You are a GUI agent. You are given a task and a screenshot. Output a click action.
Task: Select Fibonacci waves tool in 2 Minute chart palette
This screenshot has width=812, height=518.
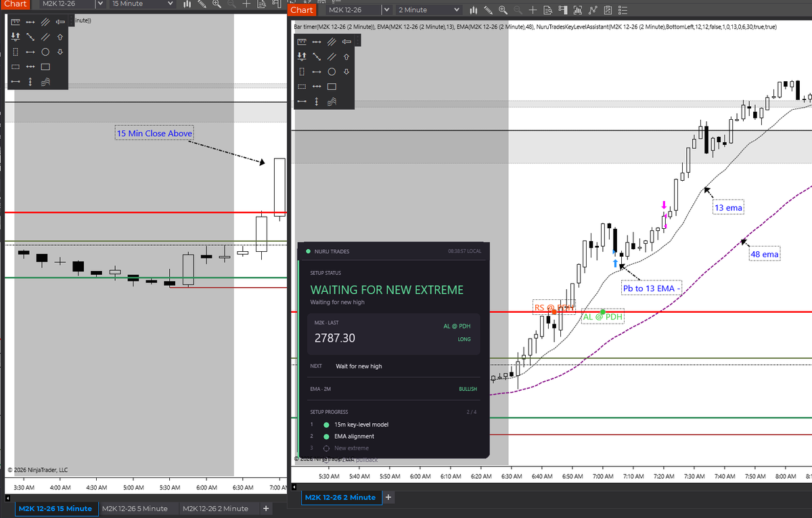(x=332, y=101)
